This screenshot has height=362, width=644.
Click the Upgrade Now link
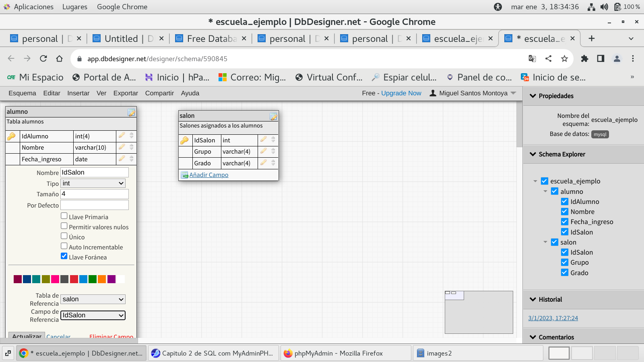pyautogui.click(x=401, y=93)
